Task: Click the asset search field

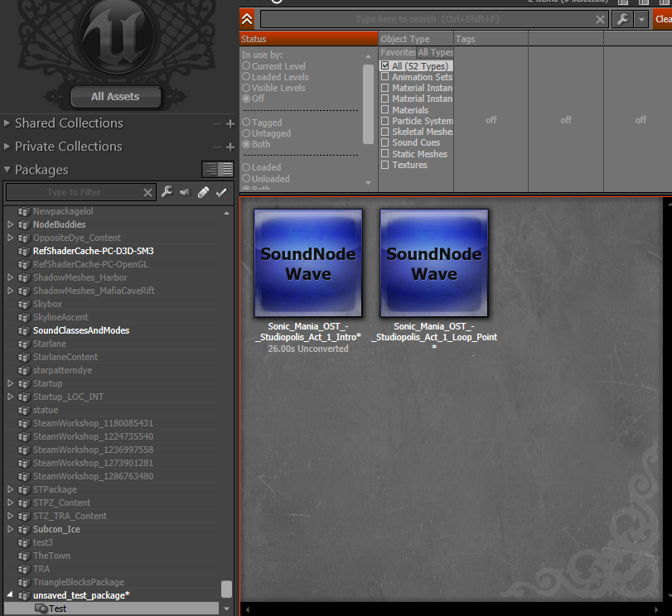Action: (428, 19)
